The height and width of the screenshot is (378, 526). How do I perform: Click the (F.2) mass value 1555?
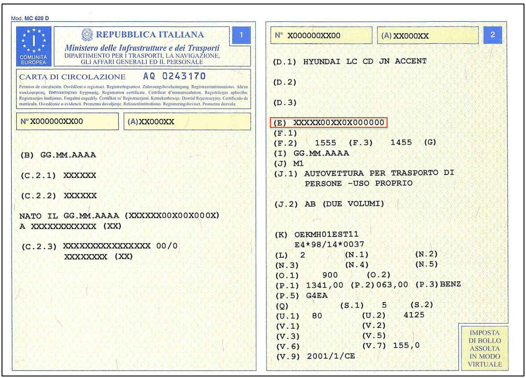tap(325, 143)
